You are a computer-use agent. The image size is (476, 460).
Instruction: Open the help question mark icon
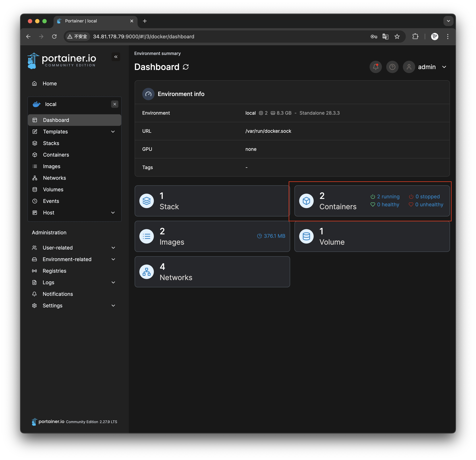tap(392, 67)
